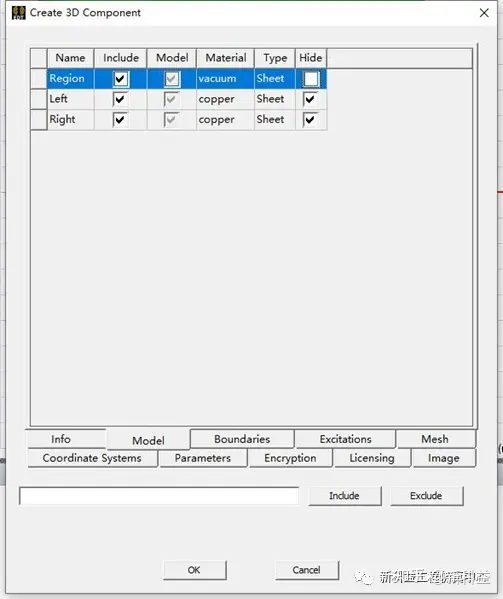Select the Region name cell
503x599 pixels.
click(70, 79)
